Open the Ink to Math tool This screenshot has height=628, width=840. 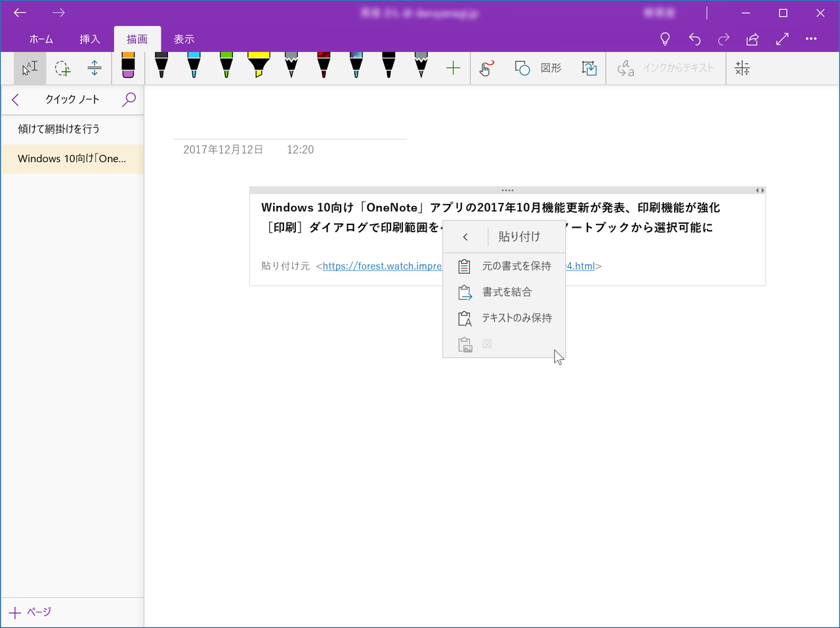[x=742, y=68]
